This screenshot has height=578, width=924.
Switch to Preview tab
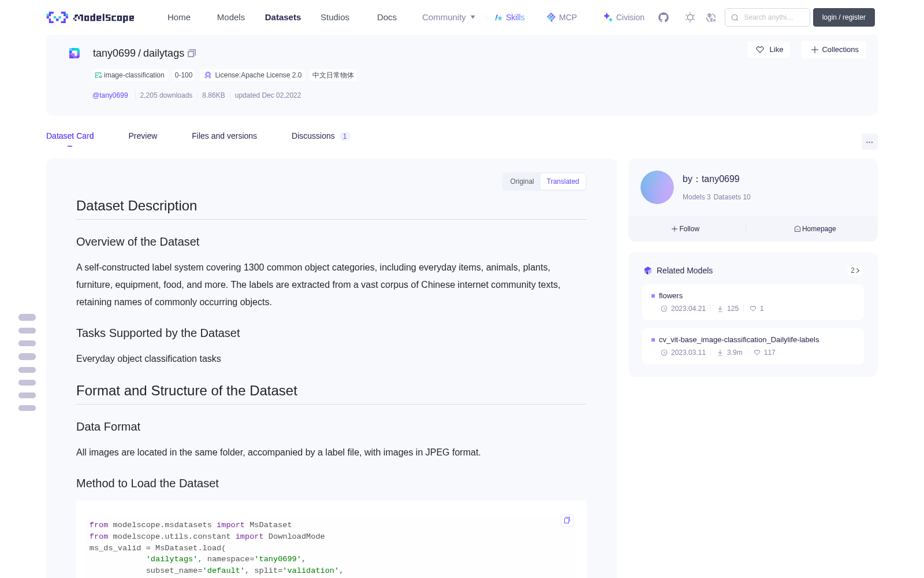point(143,136)
